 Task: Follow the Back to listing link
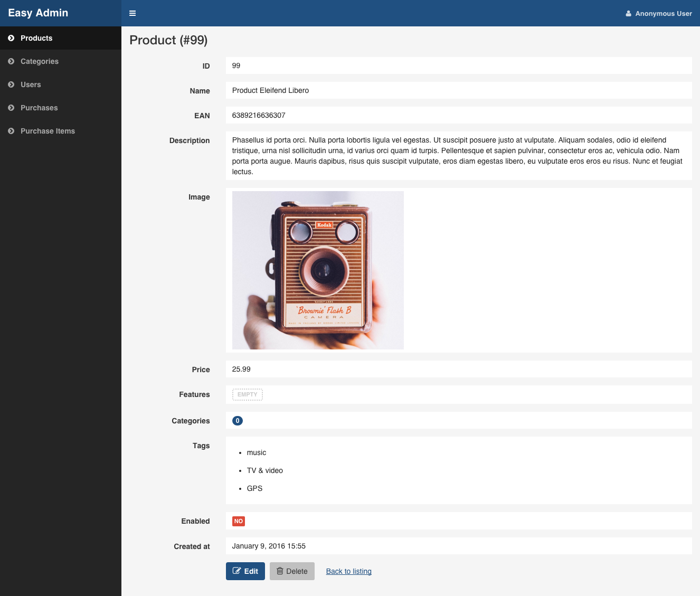tap(348, 571)
